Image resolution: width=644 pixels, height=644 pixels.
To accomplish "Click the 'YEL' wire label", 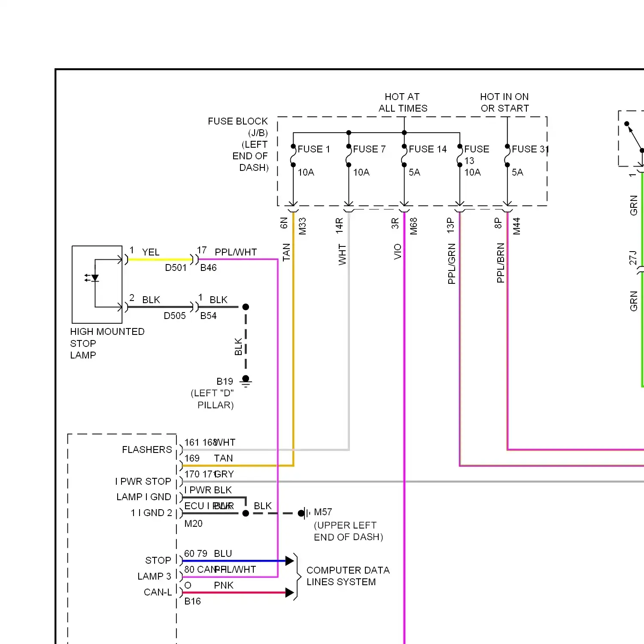I will 151,252.
